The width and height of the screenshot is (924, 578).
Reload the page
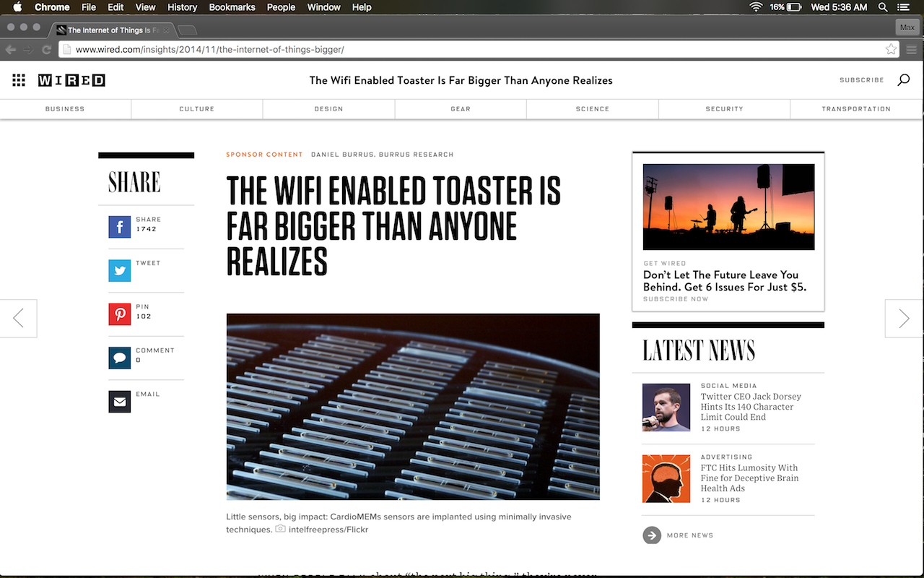tap(46, 50)
